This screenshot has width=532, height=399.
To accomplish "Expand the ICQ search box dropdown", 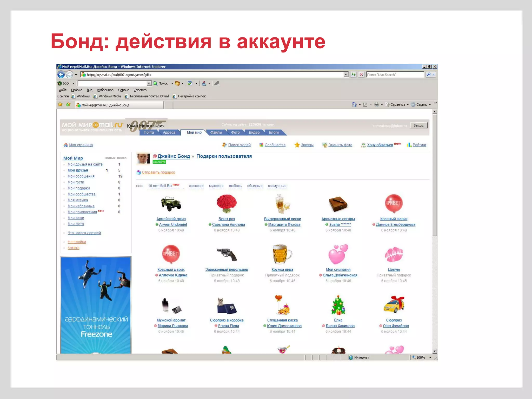I will [149, 83].
